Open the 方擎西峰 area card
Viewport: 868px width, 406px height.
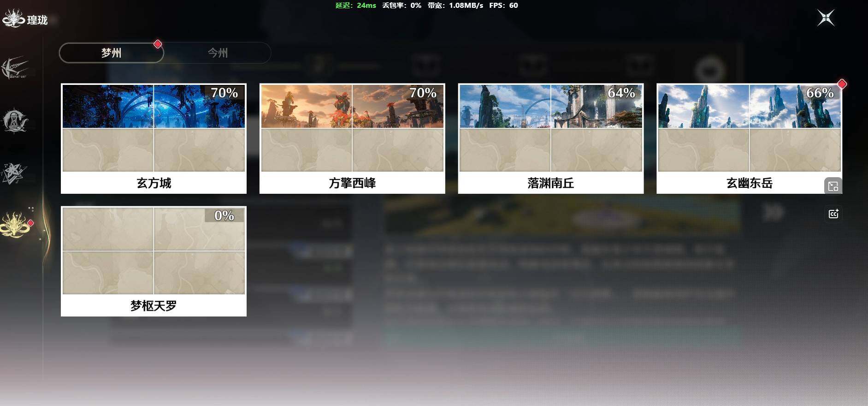352,138
